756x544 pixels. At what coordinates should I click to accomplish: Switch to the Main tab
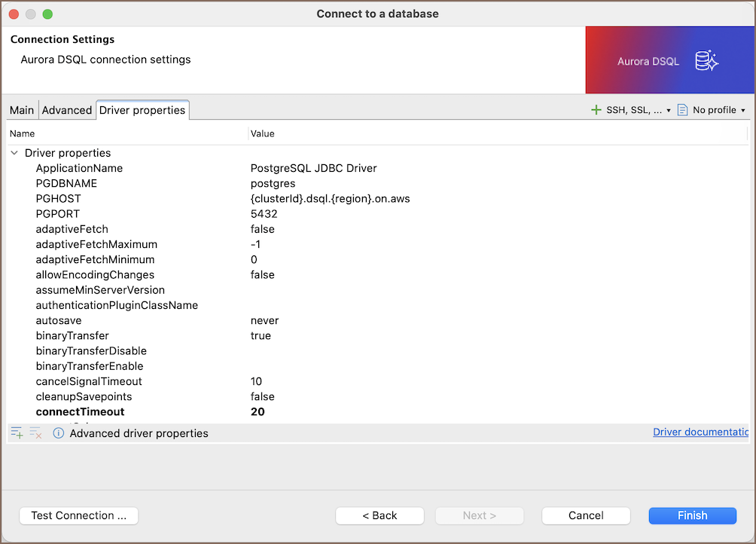[x=22, y=110]
